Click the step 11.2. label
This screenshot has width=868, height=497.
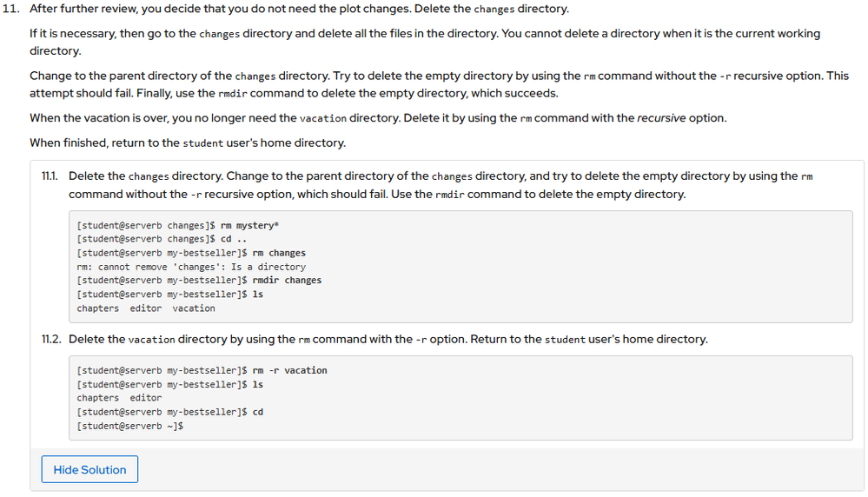tap(54, 339)
